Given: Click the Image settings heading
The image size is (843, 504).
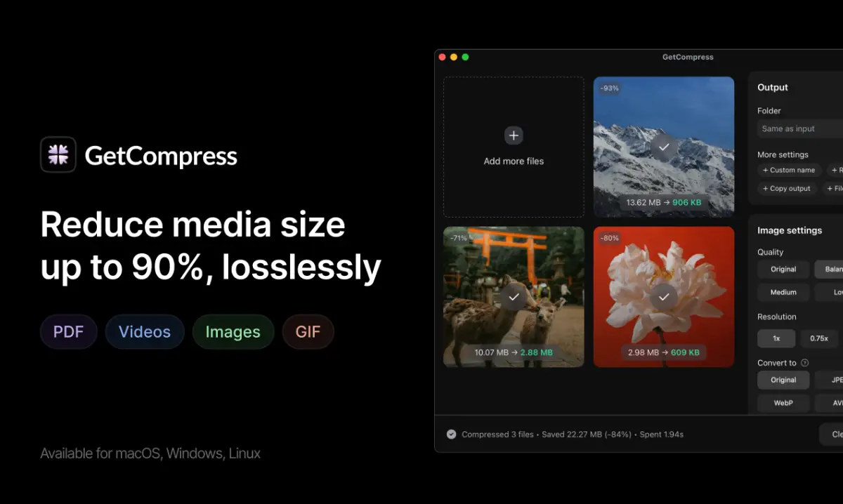Looking at the screenshot, I should 790,230.
